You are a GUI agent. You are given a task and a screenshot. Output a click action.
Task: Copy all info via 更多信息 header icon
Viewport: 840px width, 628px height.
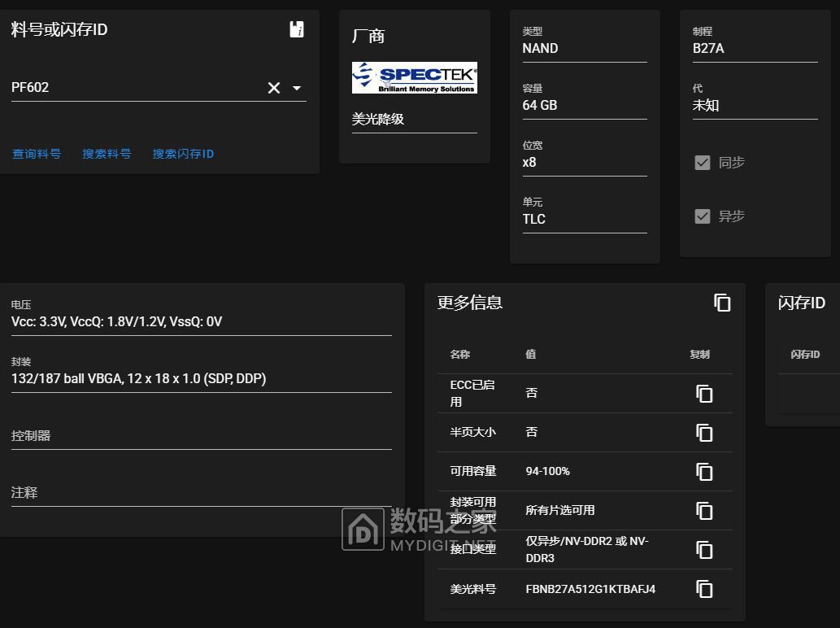722,303
